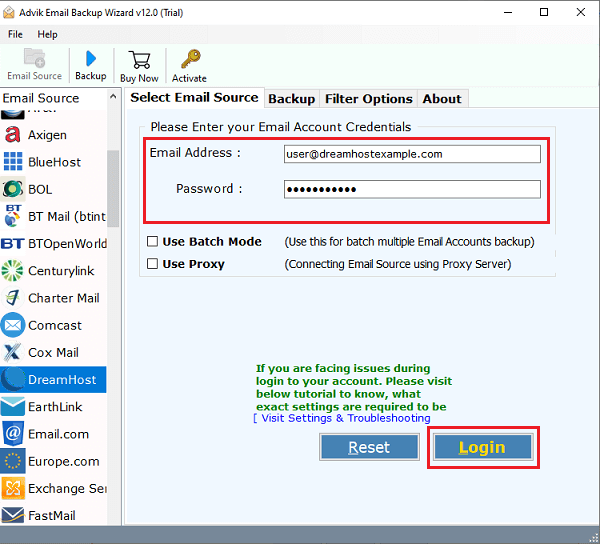
Task: Switch to the Select Email Source tab
Action: 194,98
